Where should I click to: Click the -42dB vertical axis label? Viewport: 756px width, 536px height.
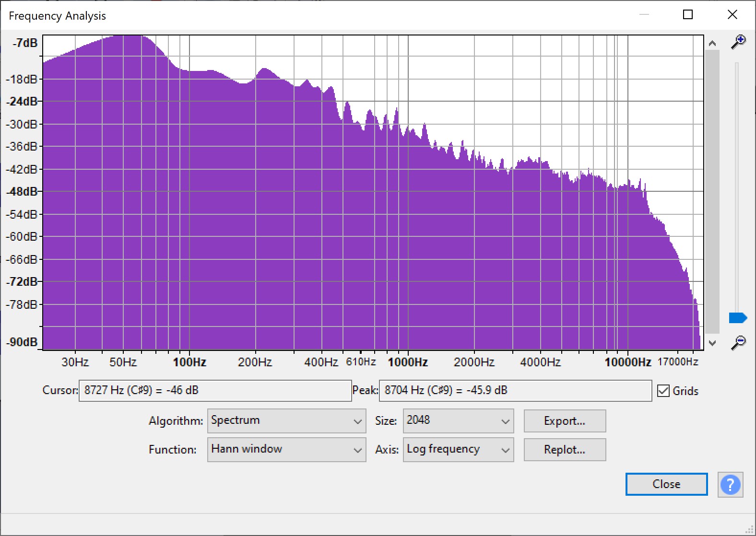[x=22, y=169]
